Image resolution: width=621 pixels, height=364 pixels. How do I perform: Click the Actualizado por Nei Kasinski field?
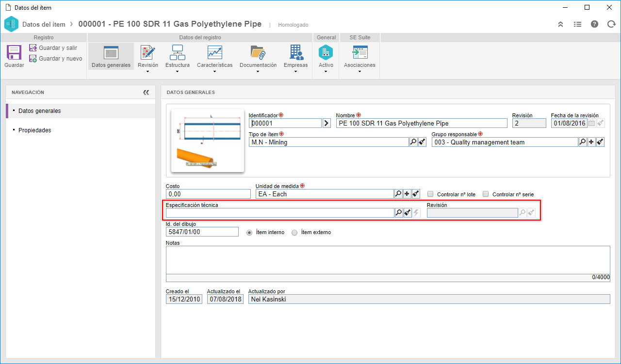coord(429,299)
